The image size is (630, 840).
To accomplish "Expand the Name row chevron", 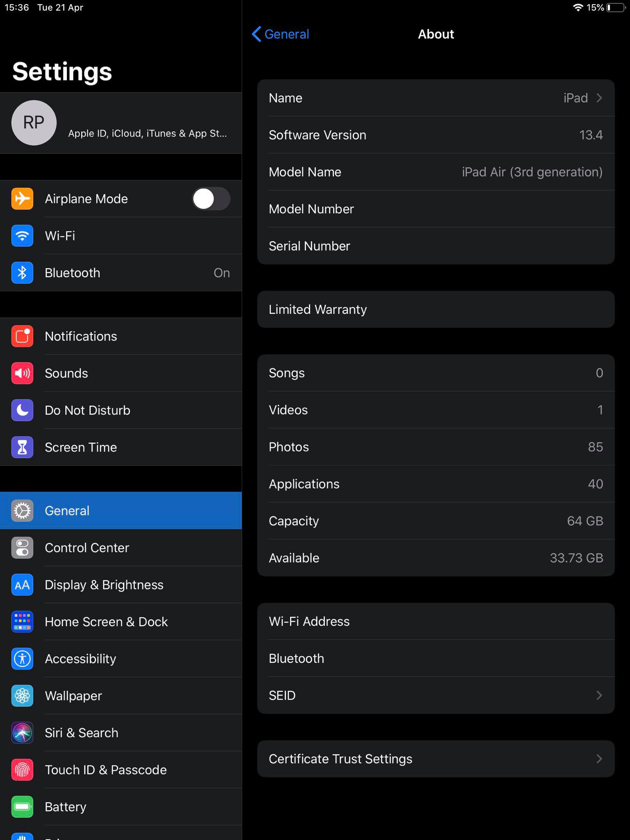I will pyautogui.click(x=599, y=98).
